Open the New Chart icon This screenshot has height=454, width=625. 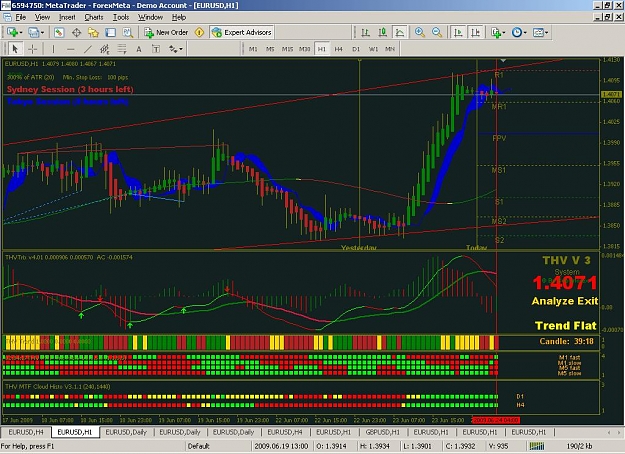(12, 32)
